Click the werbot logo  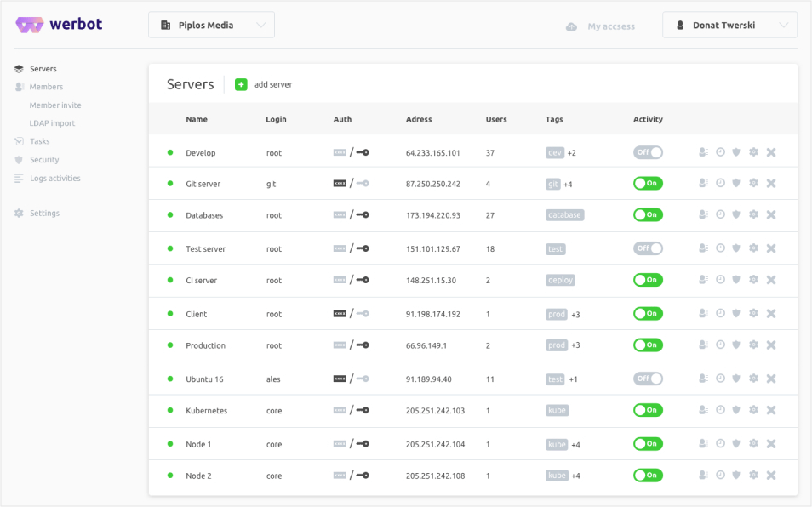pos(59,25)
